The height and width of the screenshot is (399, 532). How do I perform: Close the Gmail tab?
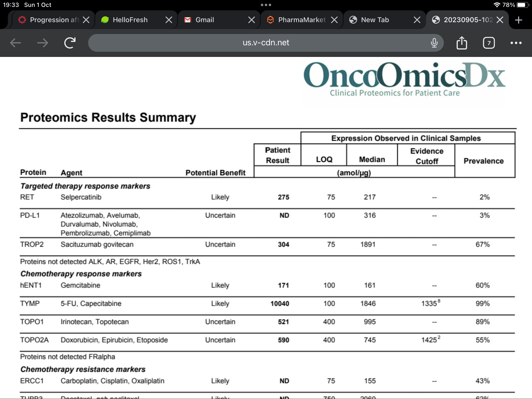point(251,20)
